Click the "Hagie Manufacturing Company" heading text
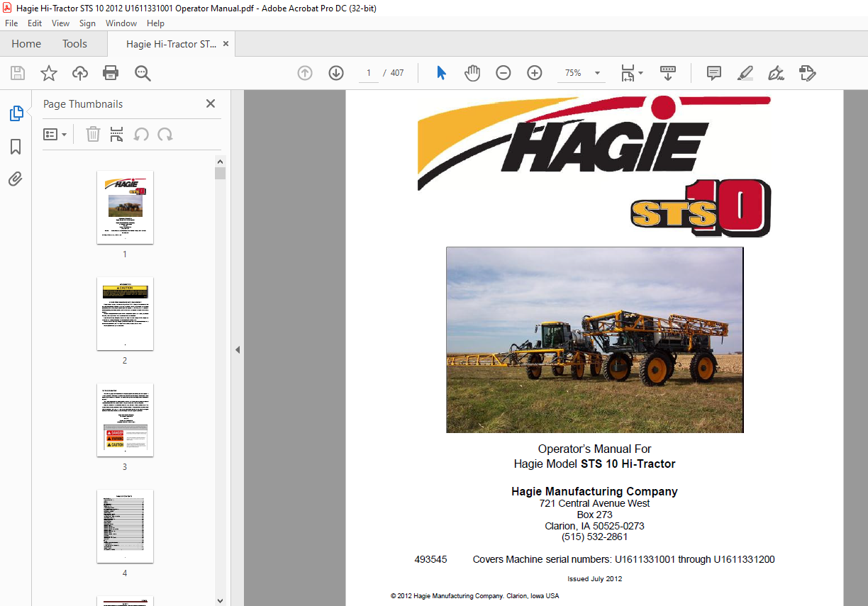Screen dimensions: 868x606 pos(594,491)
